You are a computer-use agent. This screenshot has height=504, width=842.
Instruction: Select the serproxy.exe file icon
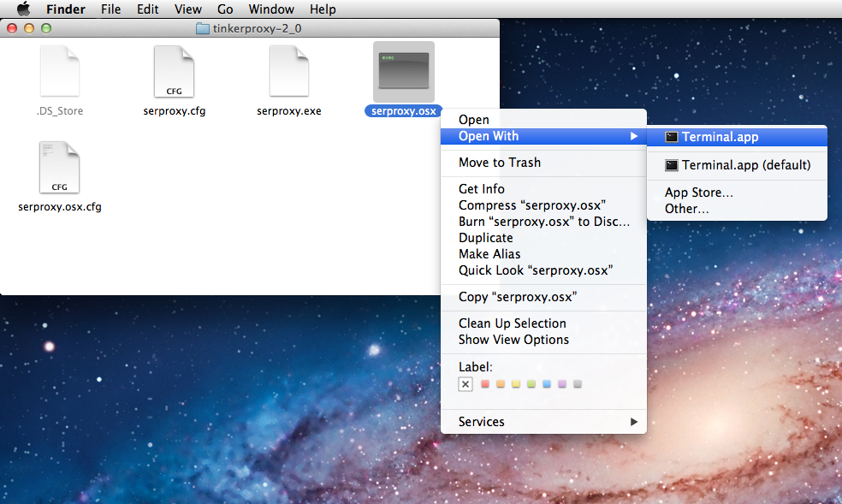tap(289, 71)
